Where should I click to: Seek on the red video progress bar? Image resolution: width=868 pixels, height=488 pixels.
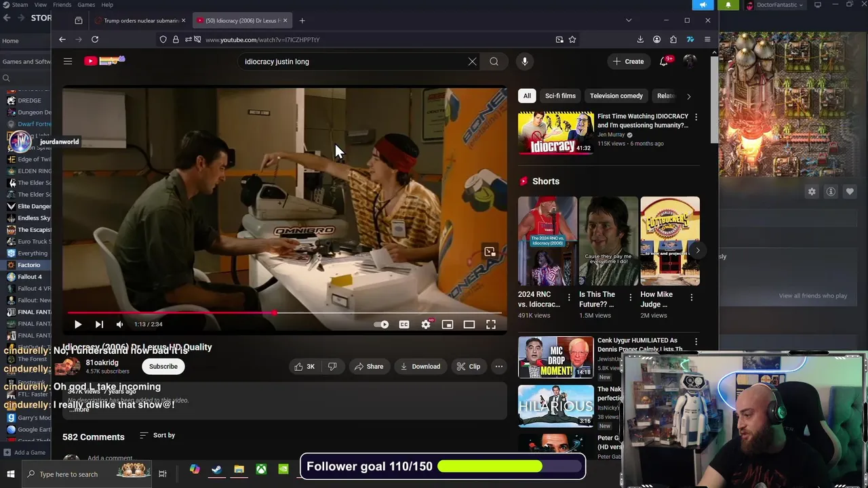click(x=285, y=313)
